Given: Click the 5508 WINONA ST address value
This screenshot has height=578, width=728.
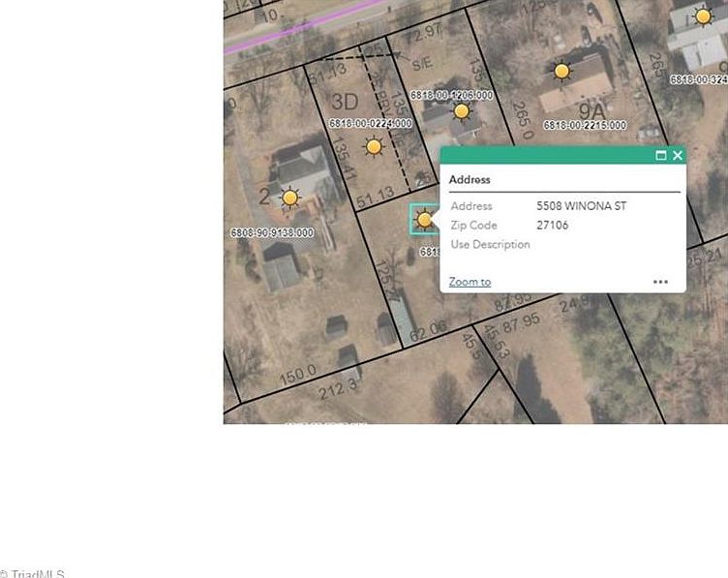Looking at the screenshot, I should [581, 206].
